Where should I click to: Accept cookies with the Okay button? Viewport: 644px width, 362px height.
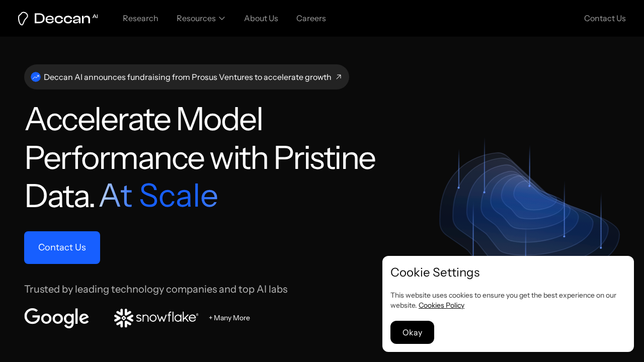[412, 332]
